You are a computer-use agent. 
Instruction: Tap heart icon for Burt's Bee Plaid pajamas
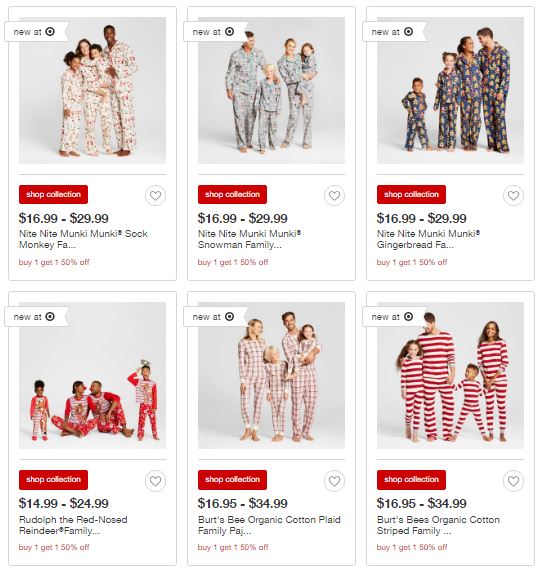click(334, 481)
